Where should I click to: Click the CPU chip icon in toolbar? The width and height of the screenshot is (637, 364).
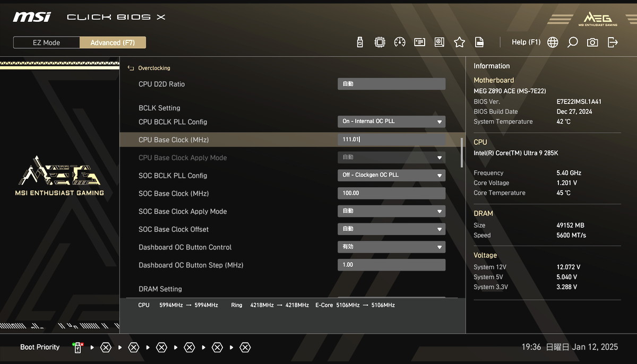[x=380, y=42]
